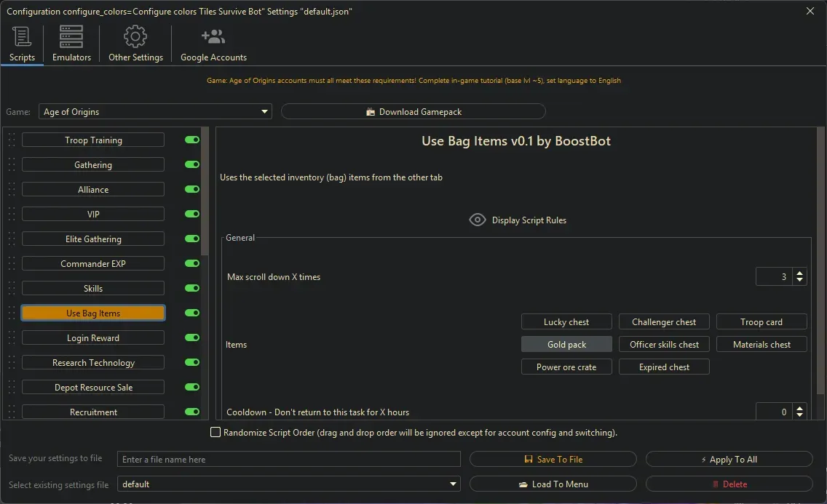
Task: Select the Research Technology script
Action: (x=93, y=362)
